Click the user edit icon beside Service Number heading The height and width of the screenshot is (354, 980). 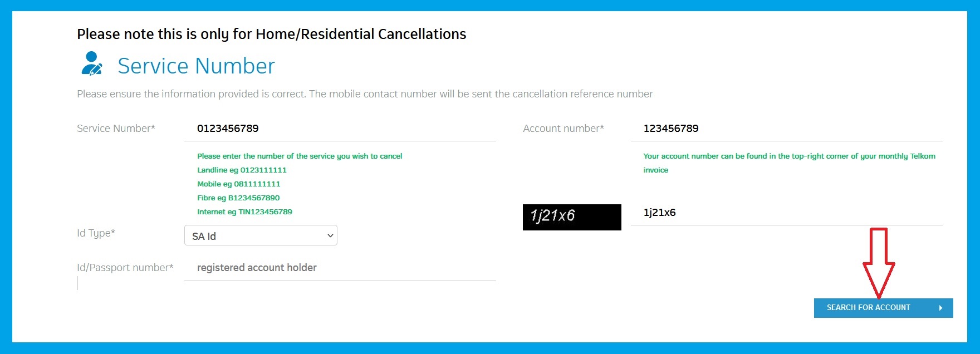pos(92,63)
